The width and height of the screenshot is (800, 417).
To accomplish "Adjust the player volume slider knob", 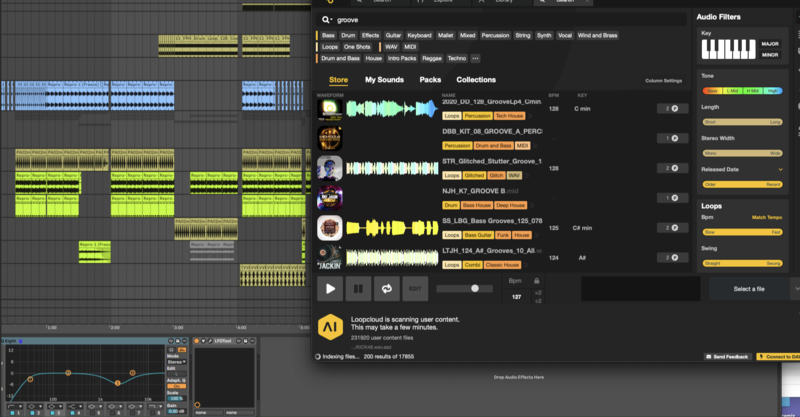I will pyautogui.click(x=474, y=288).
